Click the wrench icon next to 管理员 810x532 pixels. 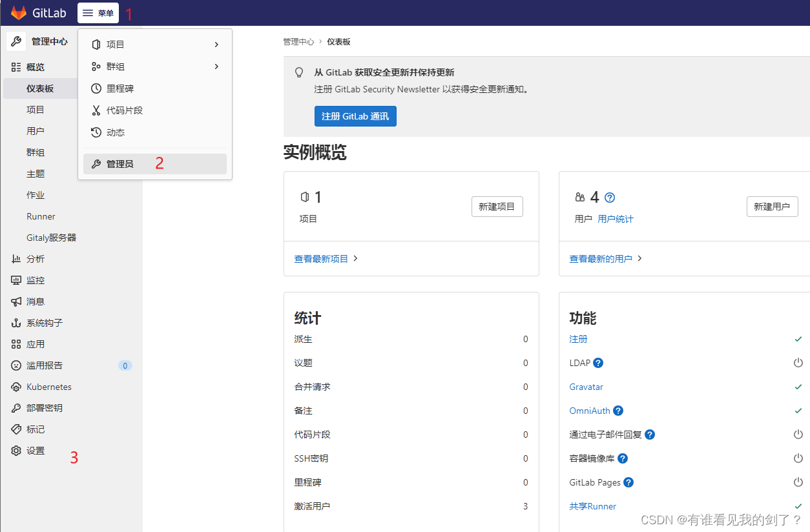[x=96, y=164]
